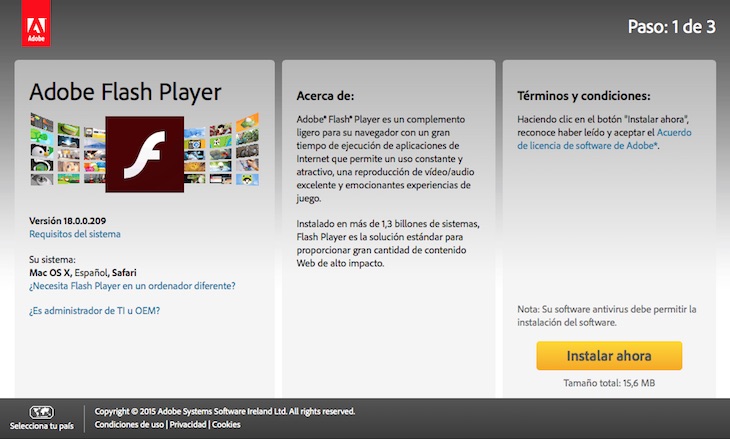Click the 'Paso: 1 de 3' step indicator

[671, 27]
